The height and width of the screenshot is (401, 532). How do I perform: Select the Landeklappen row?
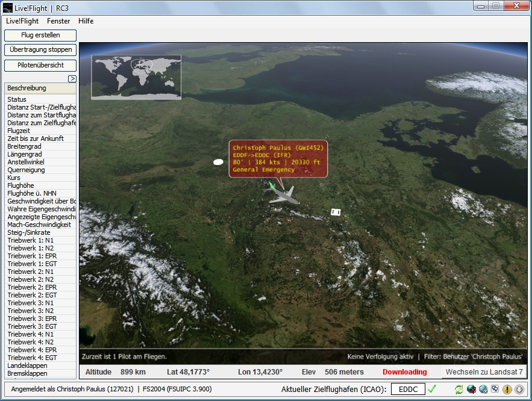coord(40,365)
